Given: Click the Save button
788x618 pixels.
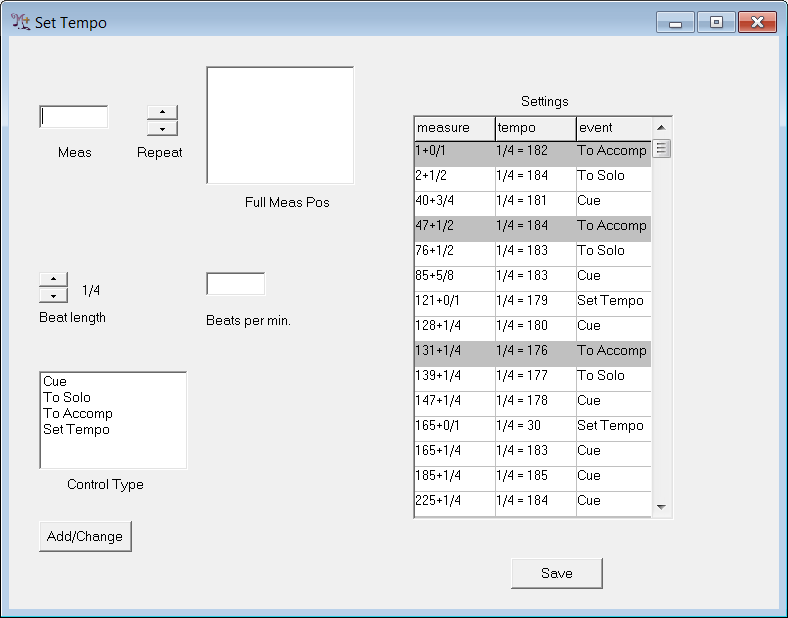Looking at the screenshot, I should pyautogui.click(x=556, y=573).
